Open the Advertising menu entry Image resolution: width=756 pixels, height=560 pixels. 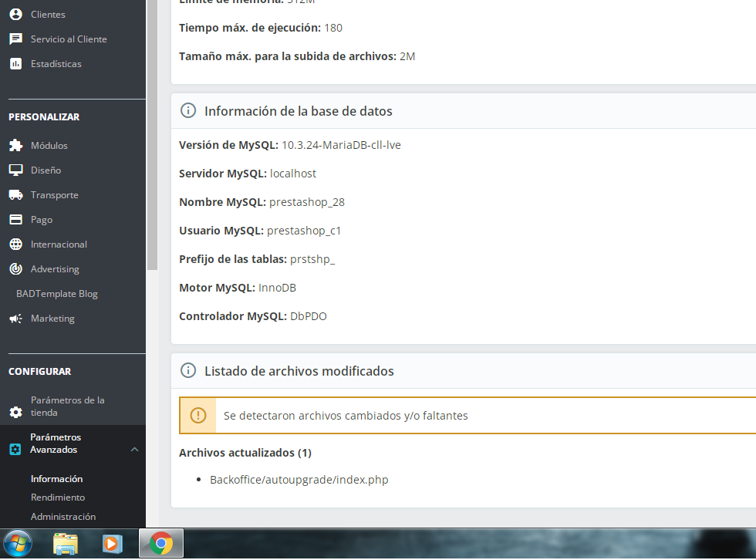pyautogui.click(x=55, y=269)
